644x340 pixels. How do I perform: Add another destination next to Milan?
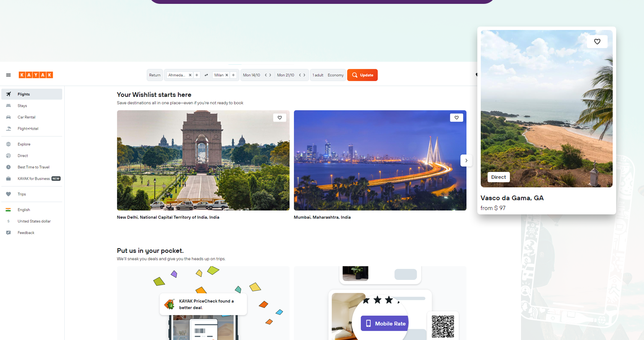coord(234,75)
